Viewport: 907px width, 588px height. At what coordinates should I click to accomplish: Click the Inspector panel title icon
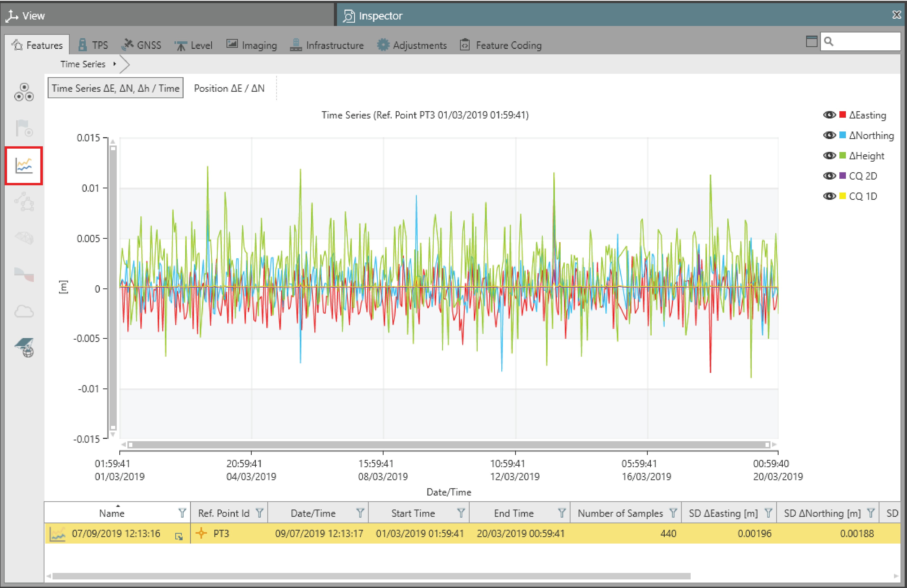(x=349, y=16)
